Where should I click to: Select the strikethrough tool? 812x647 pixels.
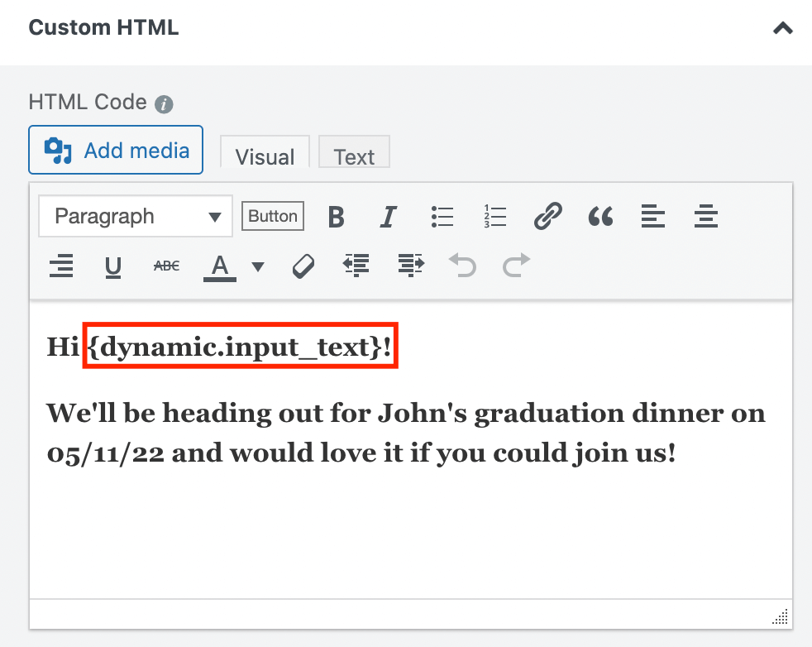[165, 266]
